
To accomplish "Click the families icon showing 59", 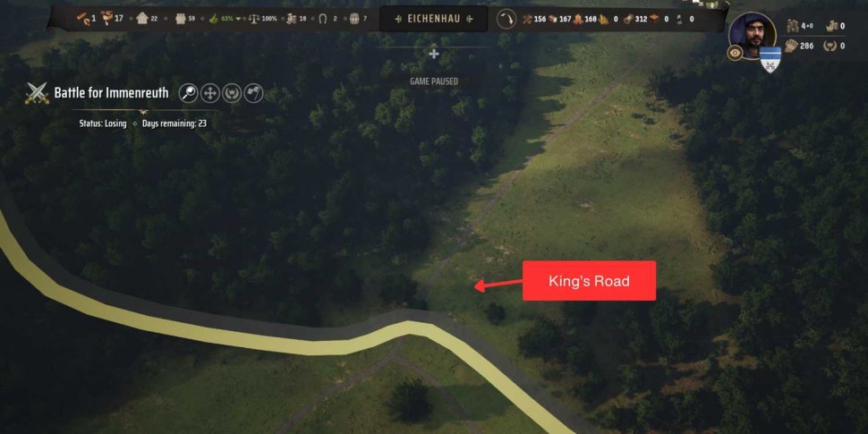I will (181, 19).
